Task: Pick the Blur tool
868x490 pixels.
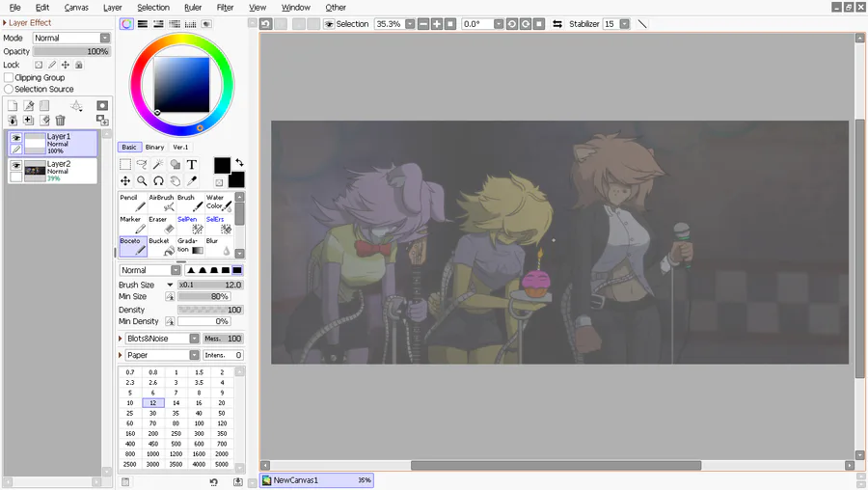Action: [x=219, y=246]
